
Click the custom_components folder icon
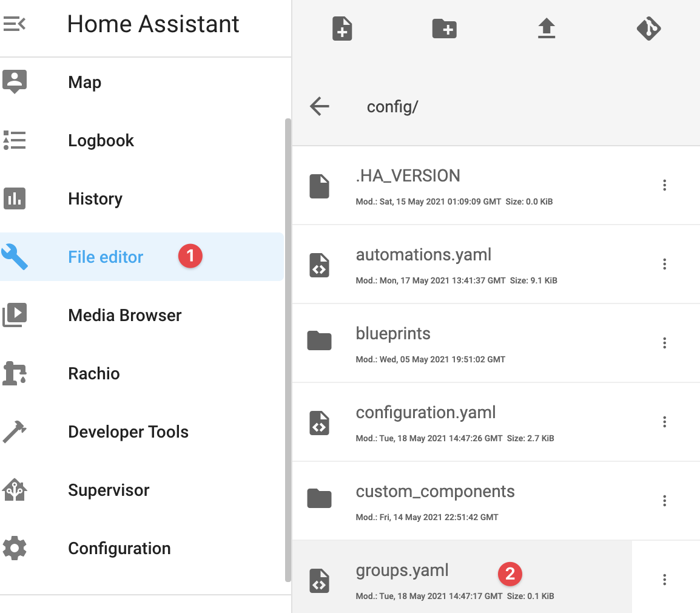pos(319,498)
